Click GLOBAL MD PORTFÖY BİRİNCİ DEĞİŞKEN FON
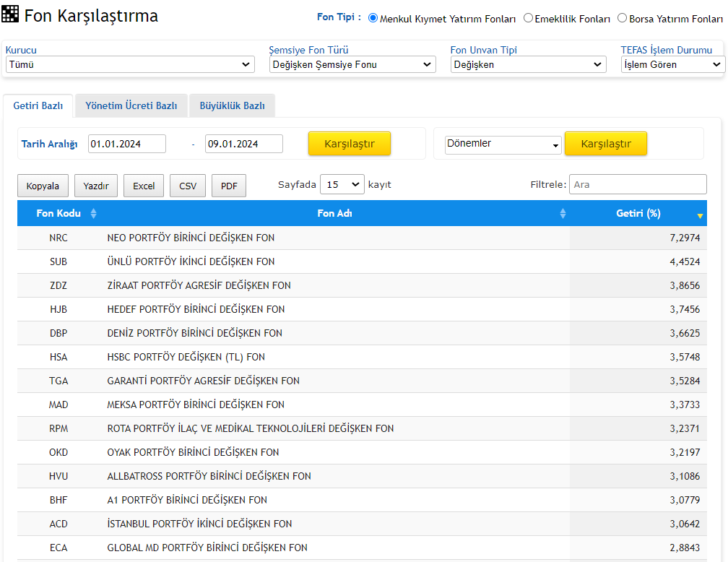The width and height of the screenshot is (728, 562). click(x=207, y=548)
